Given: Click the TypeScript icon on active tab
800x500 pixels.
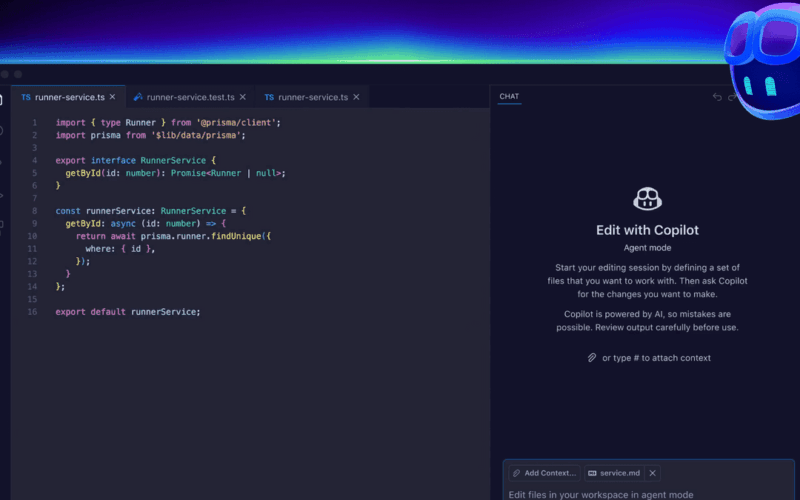Looking at the screenshot, I should click(x=26, y=97).
